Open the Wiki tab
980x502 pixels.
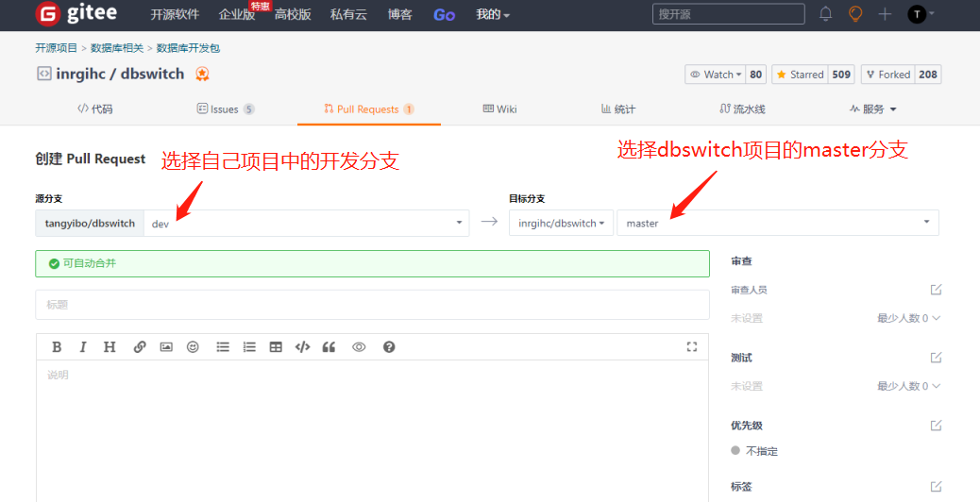click(499, 109)
